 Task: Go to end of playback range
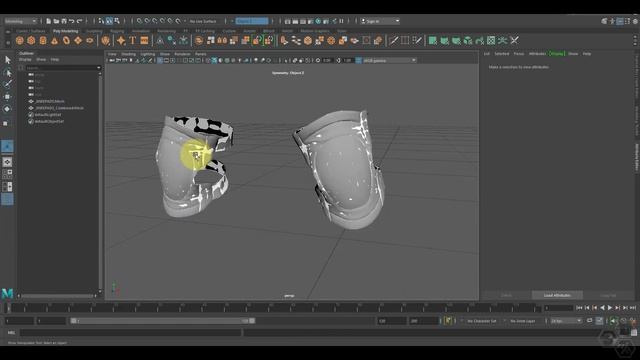(633, 308)
